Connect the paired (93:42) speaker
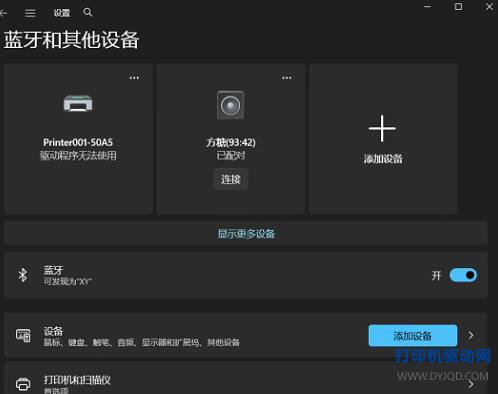Screen dimensions: 498x394 tap(230, 179)
